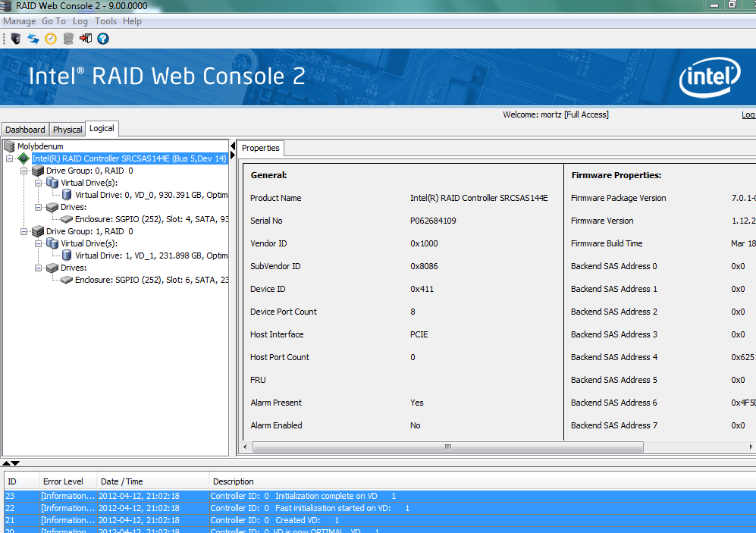Click the Drive Group 1 disk stack icon

click(38, 231)
